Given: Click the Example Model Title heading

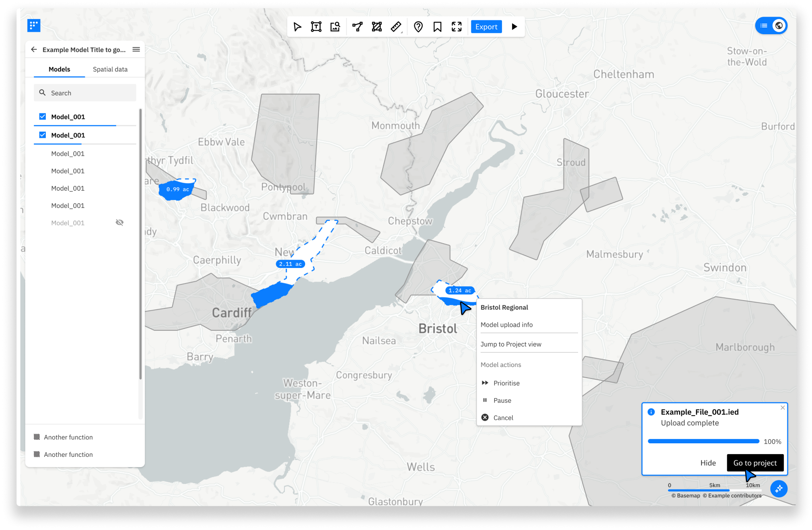Looking at the screenshot, I should click(84, 50).
